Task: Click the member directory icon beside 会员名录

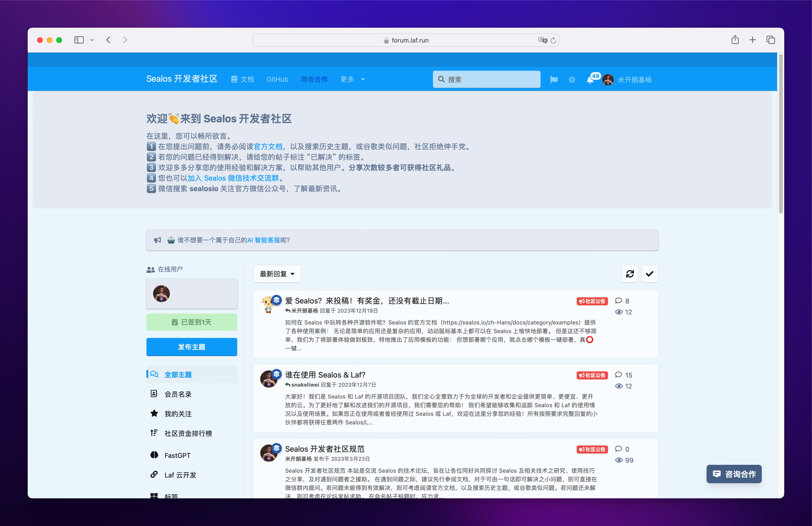Action: click(x=154, y=394)
